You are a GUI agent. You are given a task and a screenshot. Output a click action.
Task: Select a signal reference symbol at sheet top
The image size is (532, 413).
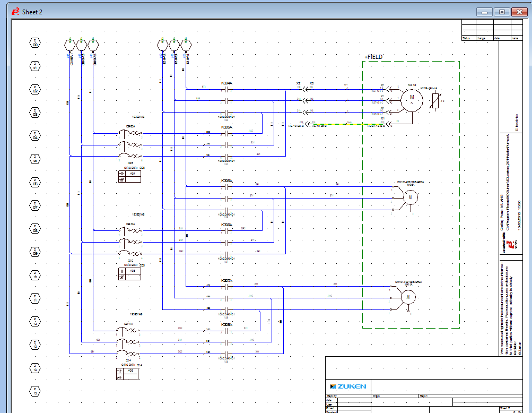(x=69, y=45)
